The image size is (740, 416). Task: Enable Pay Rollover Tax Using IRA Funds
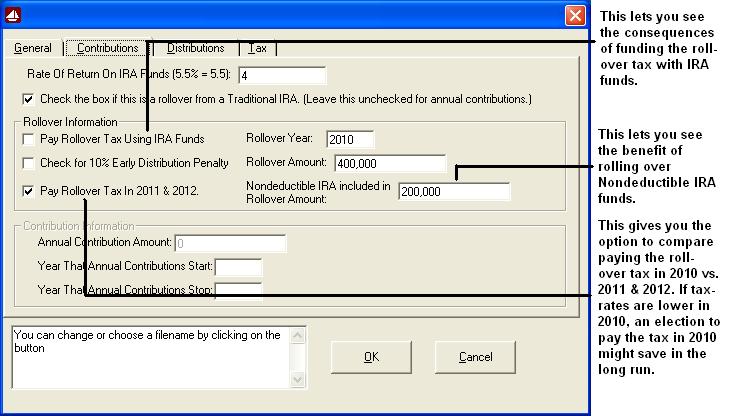pyautogui.click(x=28, y=139)
